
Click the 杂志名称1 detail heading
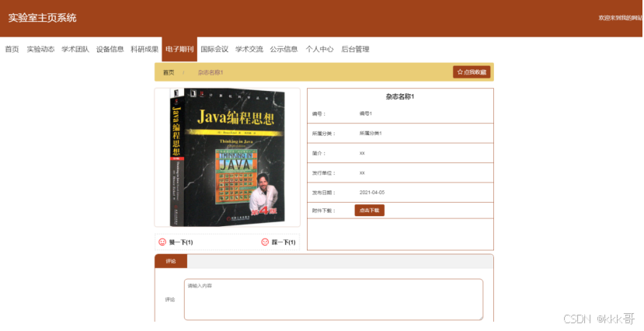coord(400,97)
